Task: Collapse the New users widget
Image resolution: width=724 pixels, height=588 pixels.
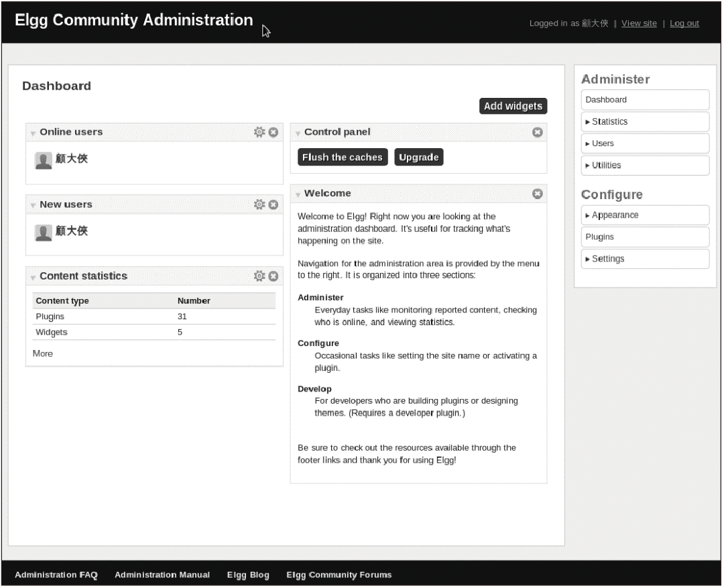Action: 33,206
